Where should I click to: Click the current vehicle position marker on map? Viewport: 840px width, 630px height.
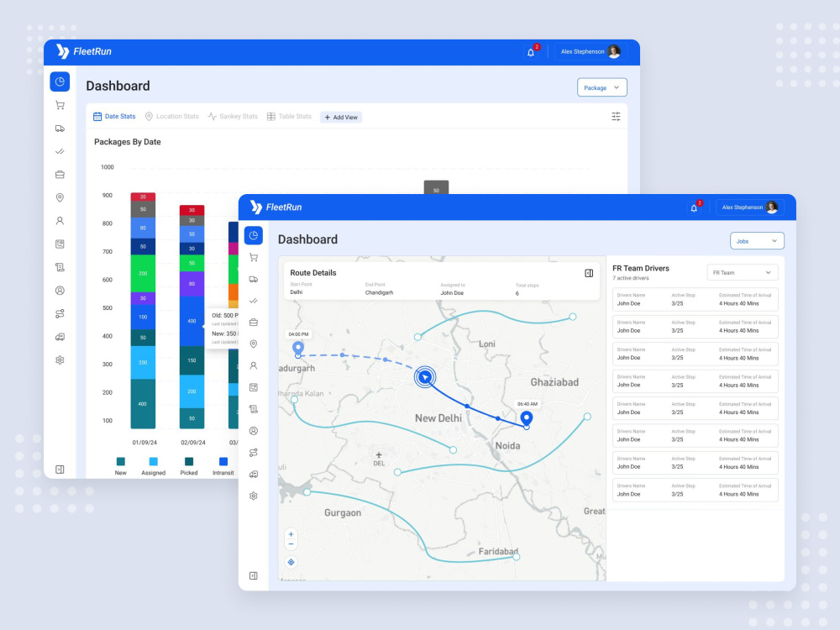point(425,377)
